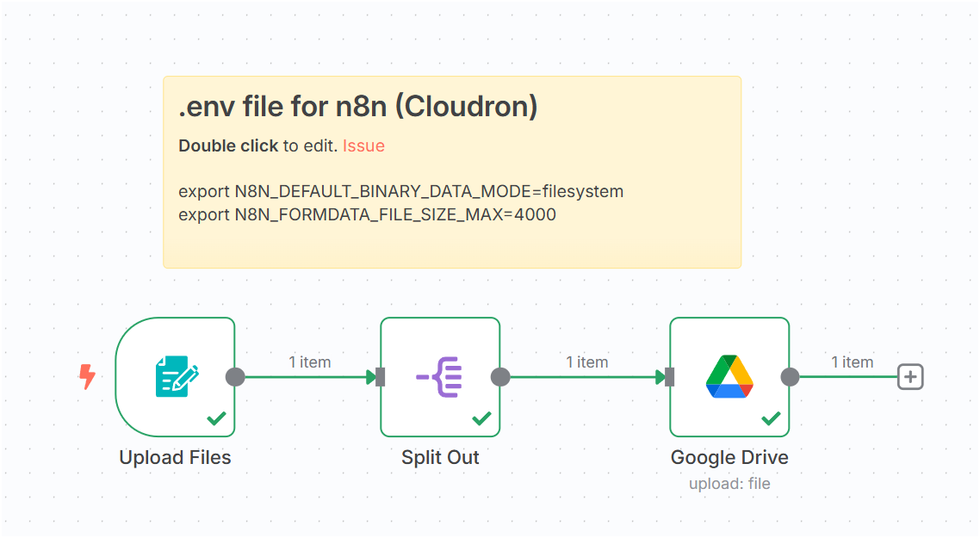Click the Upload Files output connector dot
980x538 pixels.
tap(235, 377)
